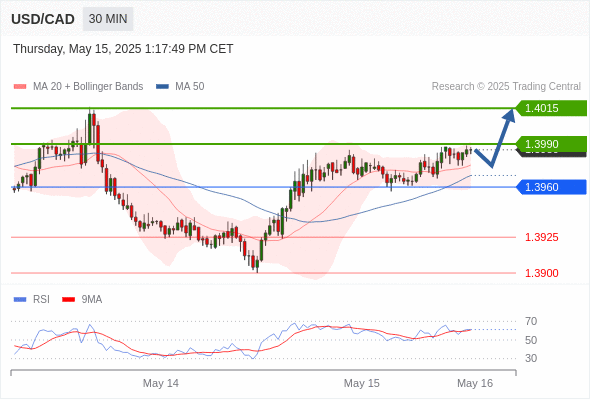Click the RSI 30 level label
This screenshot has height=400, width=590.
(531, 358)
